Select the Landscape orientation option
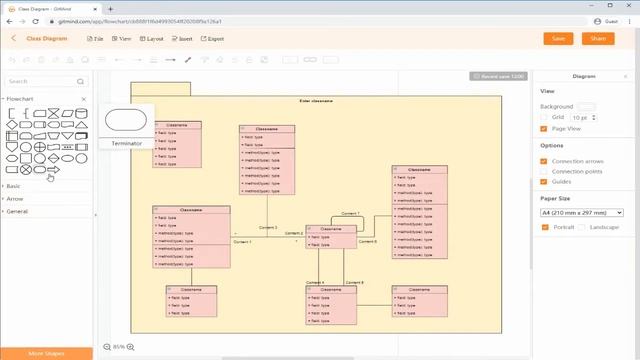The image size is (640, 360). [582, 227]
